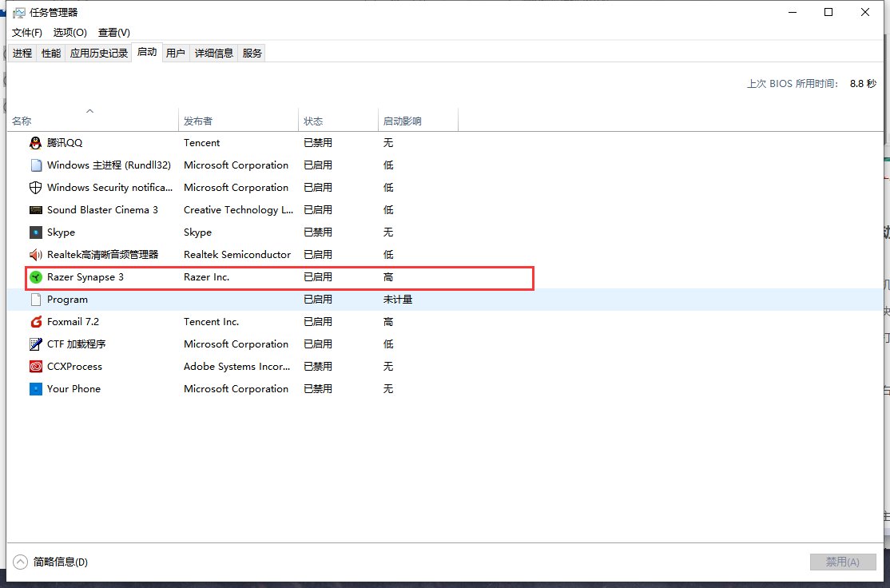The image size is (890, 588).
Task: Open the 选项(O) menu
Action: tap(70, 33)
